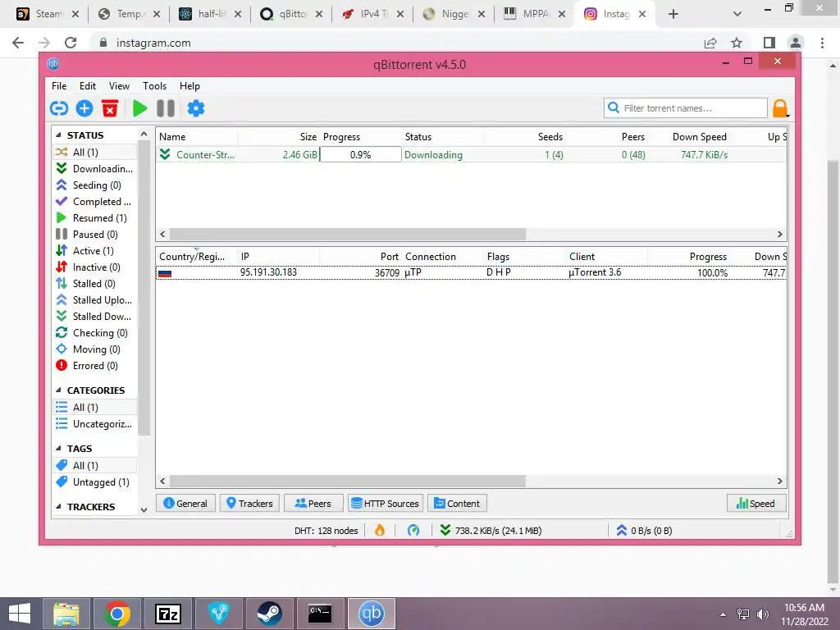This screenshot has height=630, width=840.
Task: Collapse the CATEGORIES section
Action: coord(58,390)
